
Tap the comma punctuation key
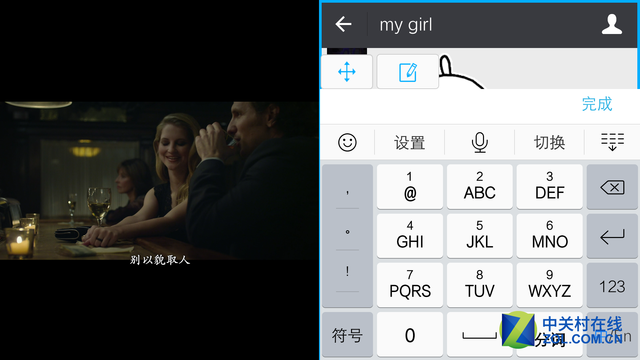pyautogui.click(x=347, y=192)
